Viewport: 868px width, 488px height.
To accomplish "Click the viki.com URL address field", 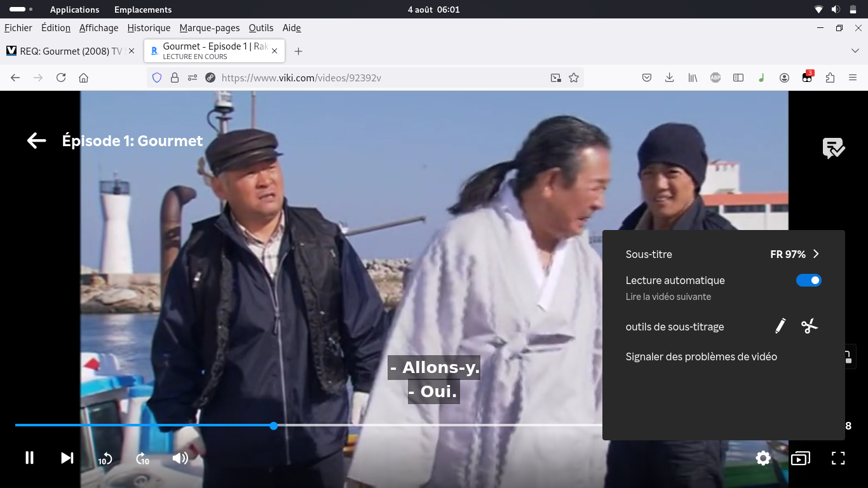I will click(x=381, y=78).
